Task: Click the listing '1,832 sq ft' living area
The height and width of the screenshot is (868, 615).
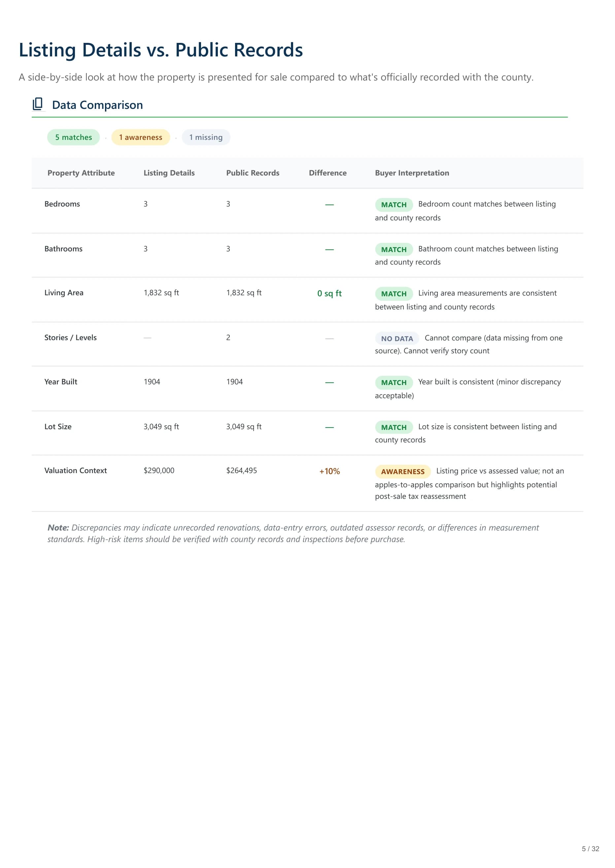Action: [161, 293]
